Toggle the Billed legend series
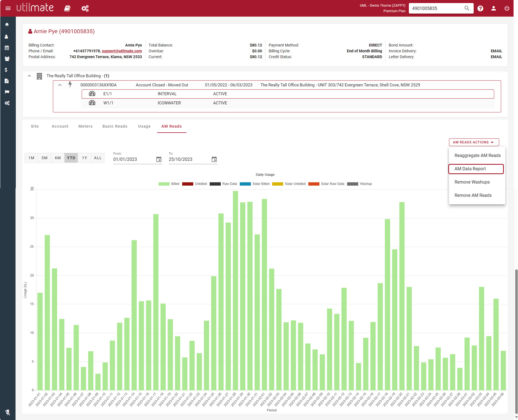This screenshot has height=420, width=518. click(x=169, y=184)
